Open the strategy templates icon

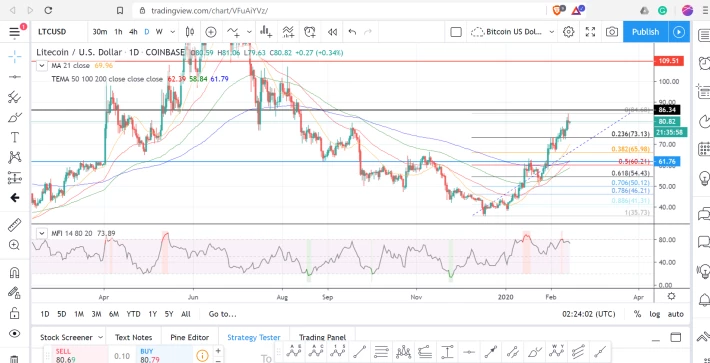coord(288,32)
